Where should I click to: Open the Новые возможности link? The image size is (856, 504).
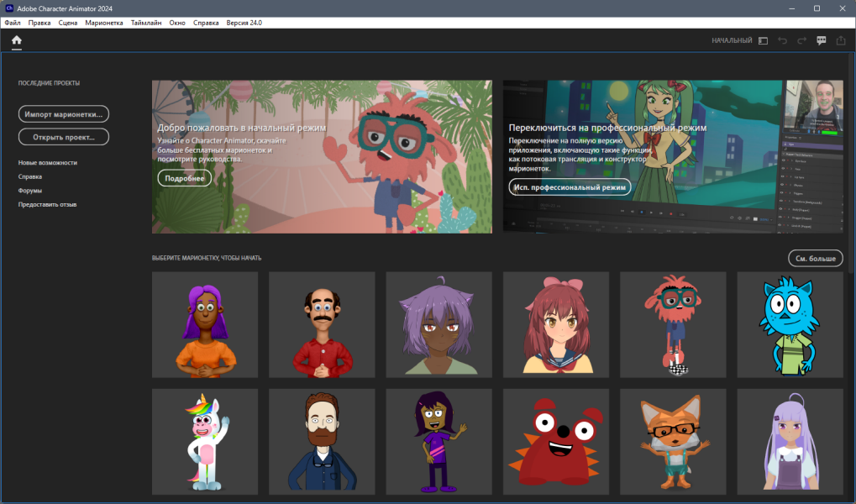pyautogui.click(x=48, y=163)
